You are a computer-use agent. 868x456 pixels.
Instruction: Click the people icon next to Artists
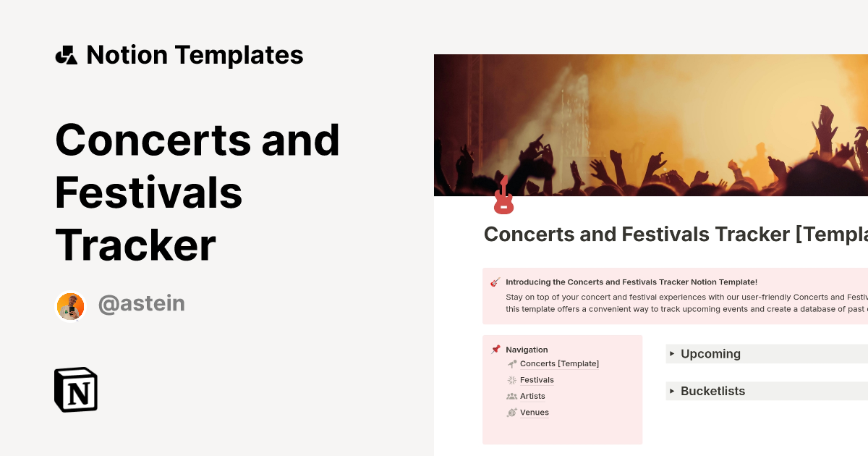[x=511, y=396]
